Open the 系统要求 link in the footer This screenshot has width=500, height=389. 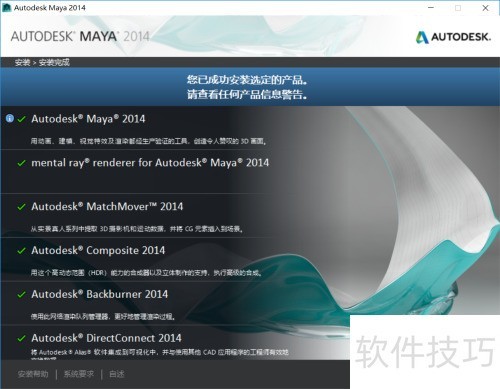pyautogui.click(x=79, y=374)
